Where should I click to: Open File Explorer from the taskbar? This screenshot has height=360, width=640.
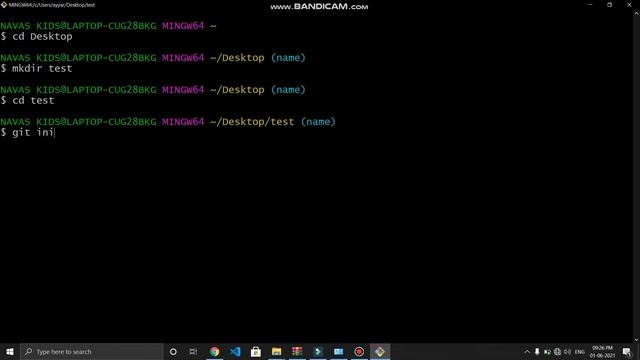point(276,351)
